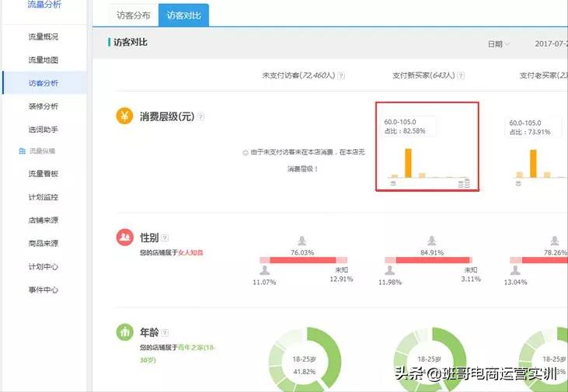Select the 访客对比 tab

(183, 16)
